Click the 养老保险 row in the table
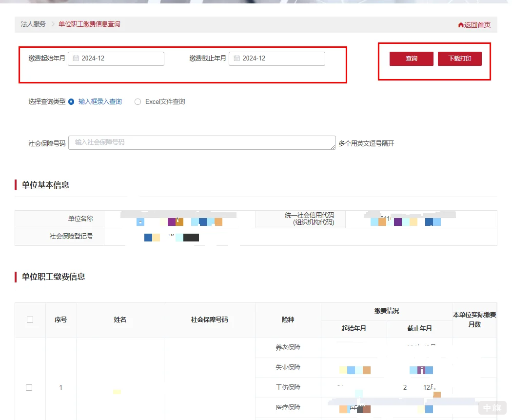Viewport: 512px width, 420px height. click(288, 347)
